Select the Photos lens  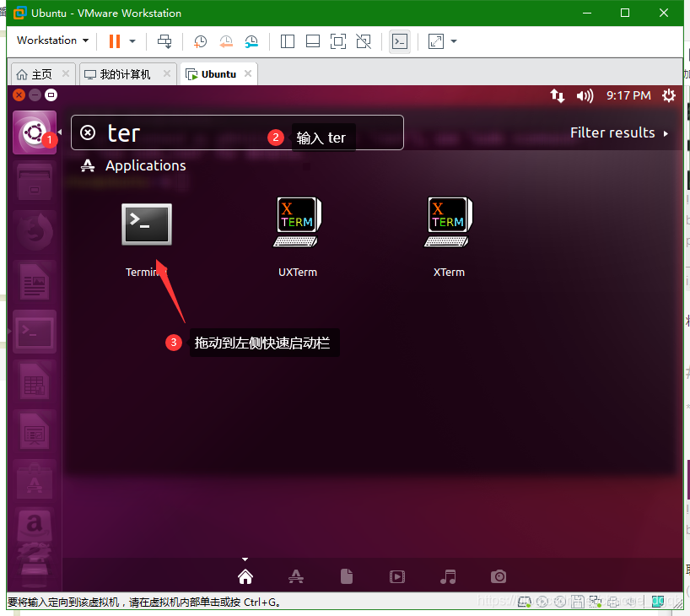pyautogui.click(x=499, y=576)
